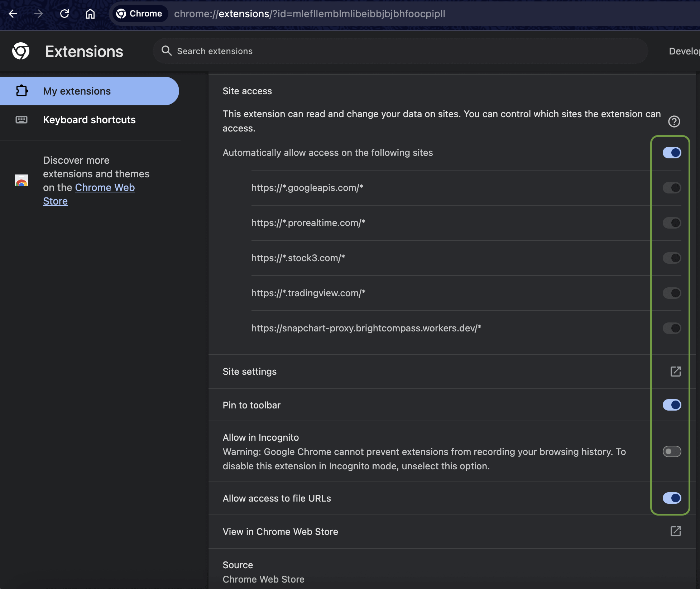Reload the current page

click(x=64, y=14)
